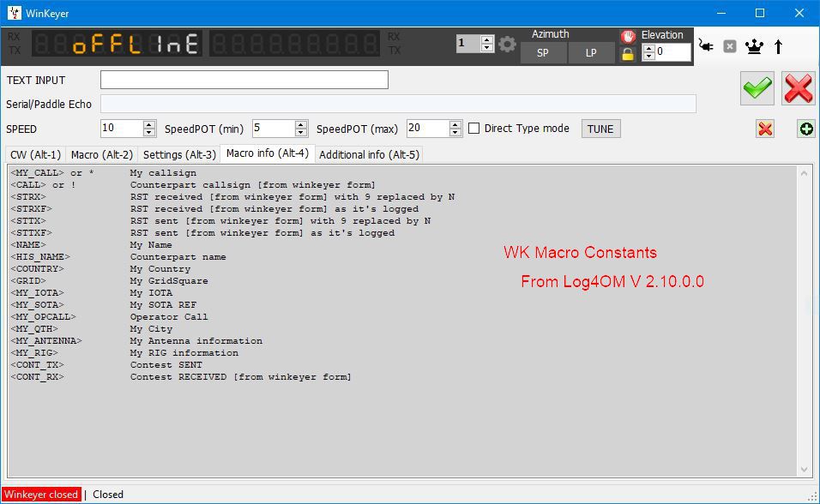The height and width of the screenshot is (504, 820).
Task: Click the small red X beside TUNE
Action: coord(765,129)
